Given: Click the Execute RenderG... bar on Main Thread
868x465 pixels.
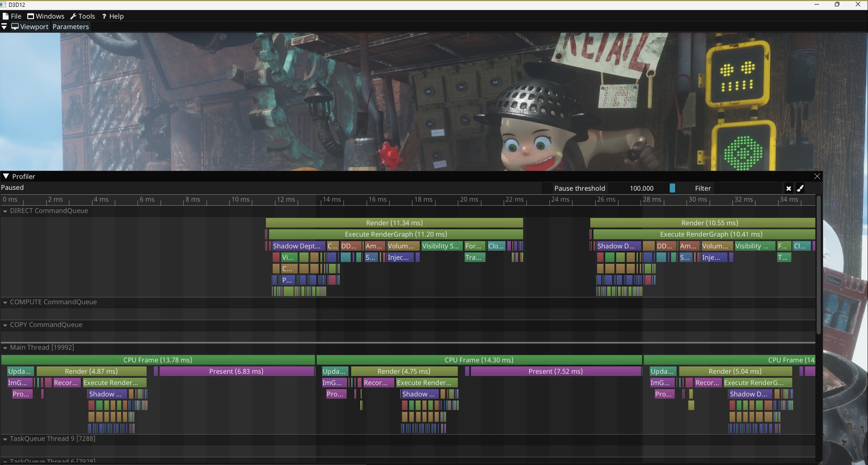Looking at the screenshot, I should 757,383.
